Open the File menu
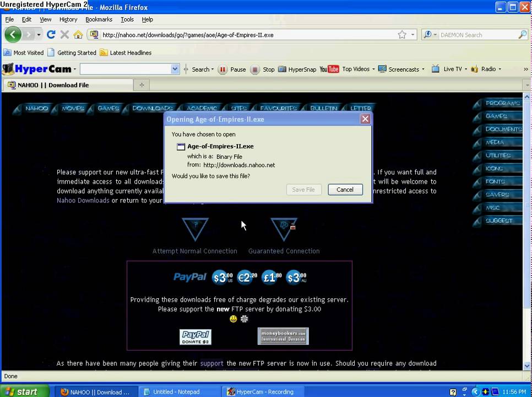The width and height of the screenshot is (532, 397). (9, 19)
